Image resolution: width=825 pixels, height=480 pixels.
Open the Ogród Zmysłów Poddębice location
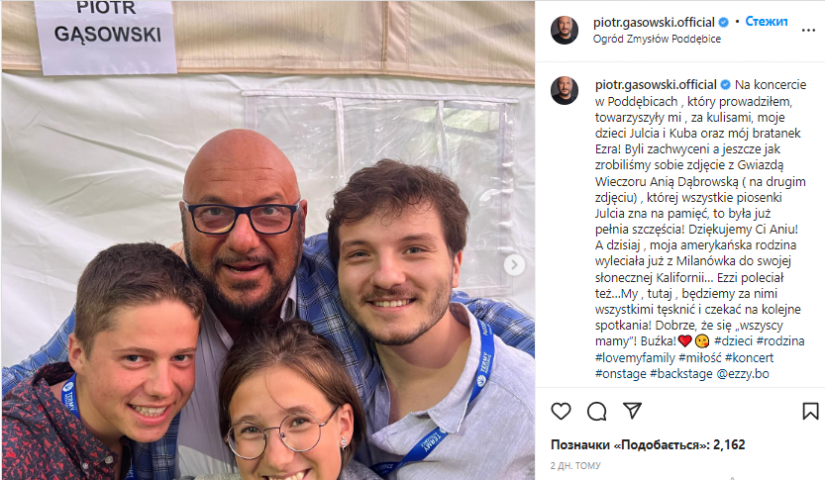(657, 39)
